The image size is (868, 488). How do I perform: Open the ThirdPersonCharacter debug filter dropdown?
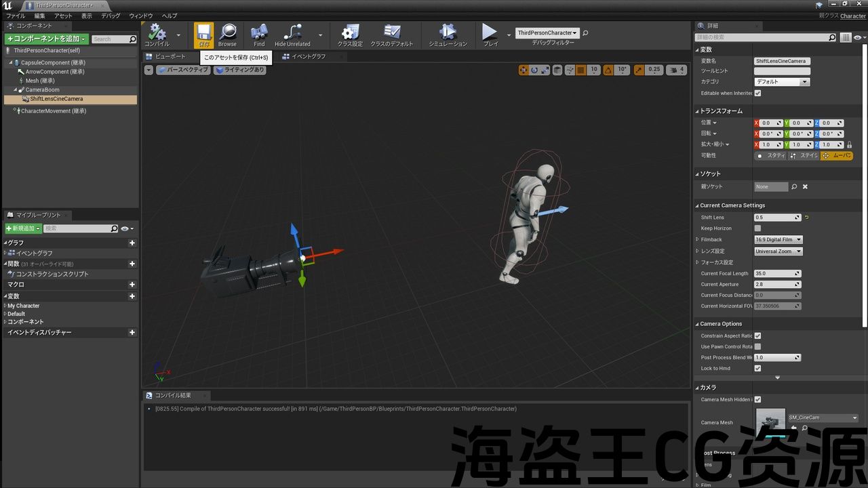(547, 33)
